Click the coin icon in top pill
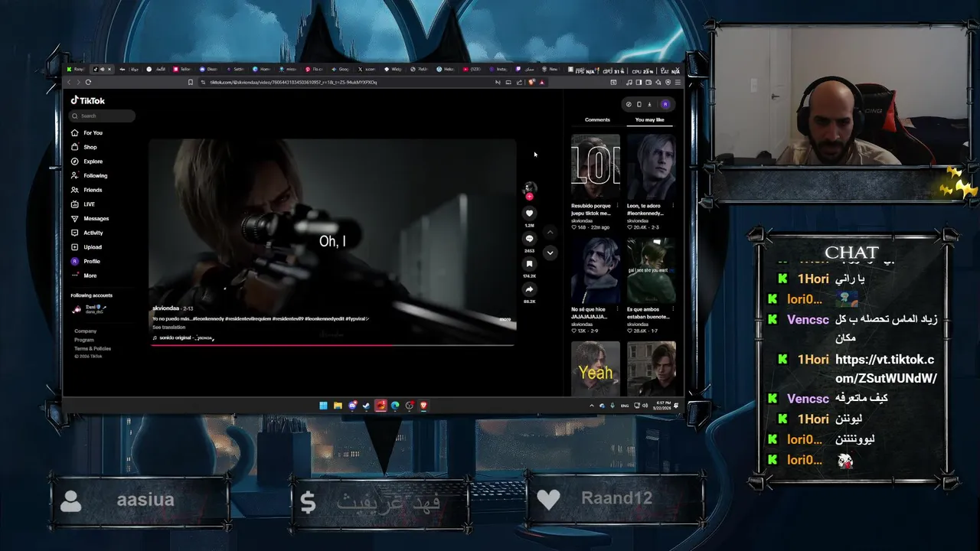The image size is (980, 551). click(629, 104)
